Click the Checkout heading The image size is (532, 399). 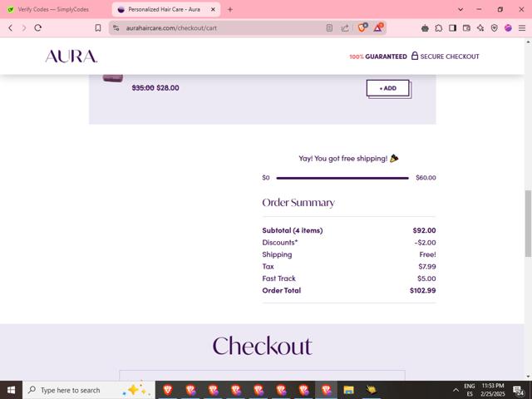coord(263,346)
